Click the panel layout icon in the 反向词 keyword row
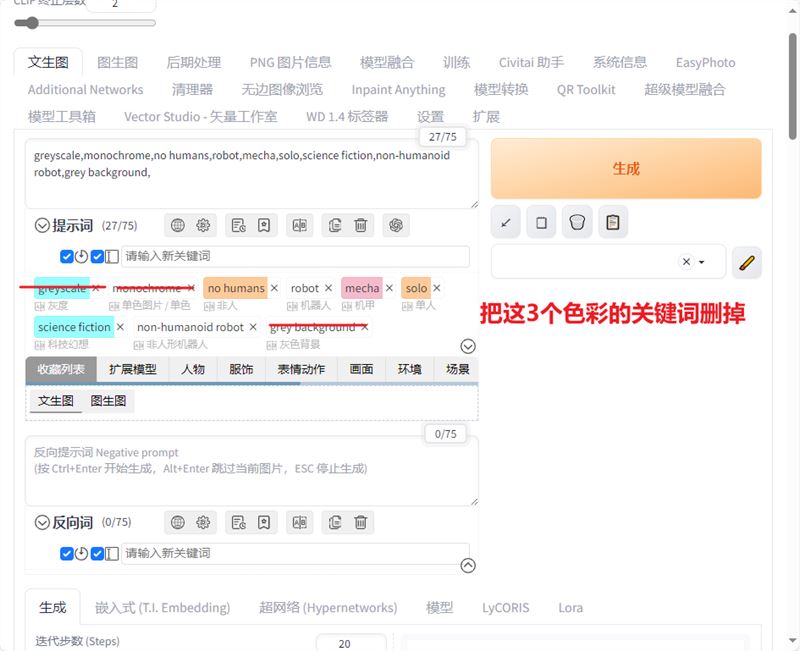Image resolution: width=800 pixels, height=651 pixels. tap(112, 553)
